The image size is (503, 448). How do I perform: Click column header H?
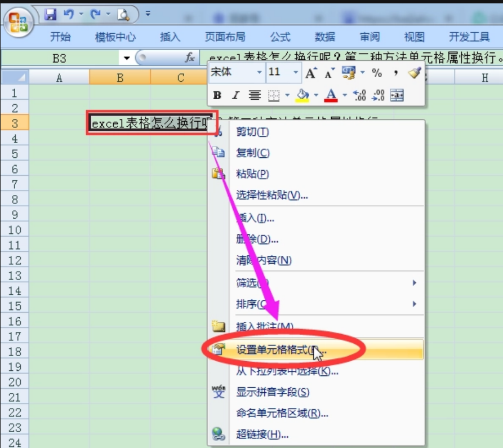484,78
